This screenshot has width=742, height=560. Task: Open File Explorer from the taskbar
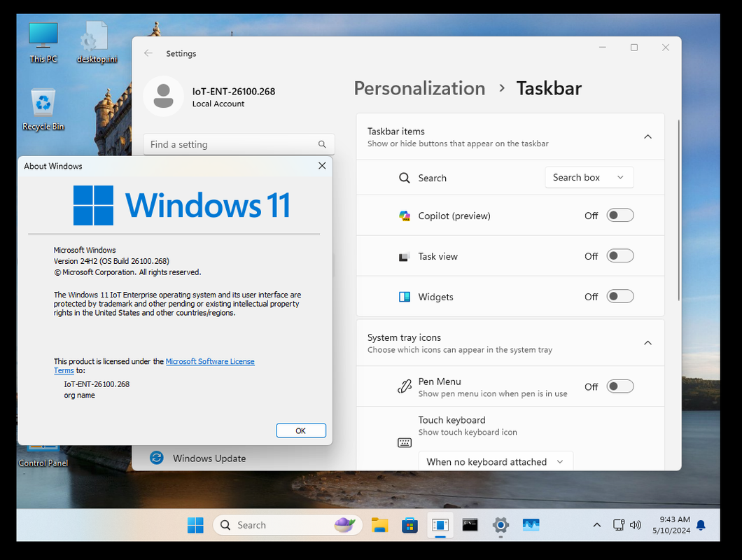click(379, 525)
